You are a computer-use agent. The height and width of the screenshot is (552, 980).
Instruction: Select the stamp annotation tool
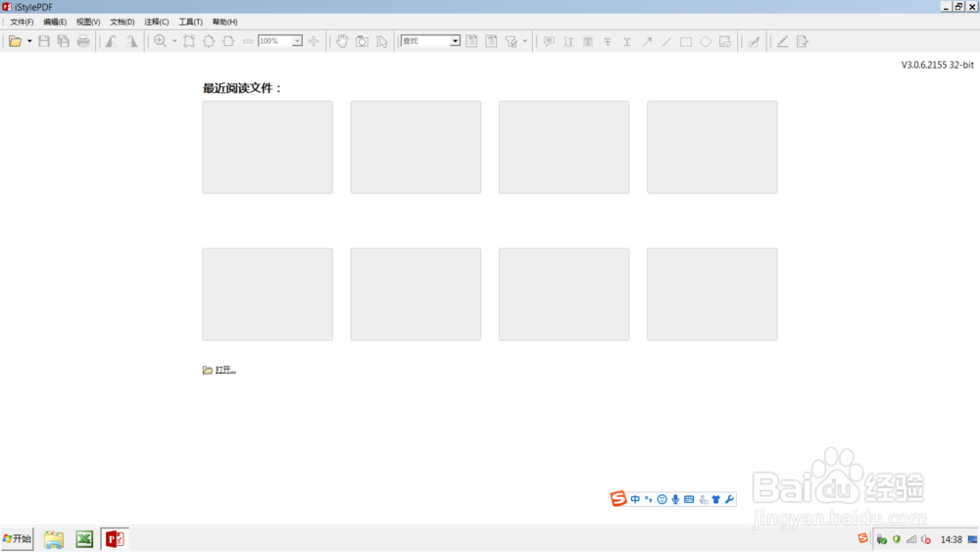[725, 41]
